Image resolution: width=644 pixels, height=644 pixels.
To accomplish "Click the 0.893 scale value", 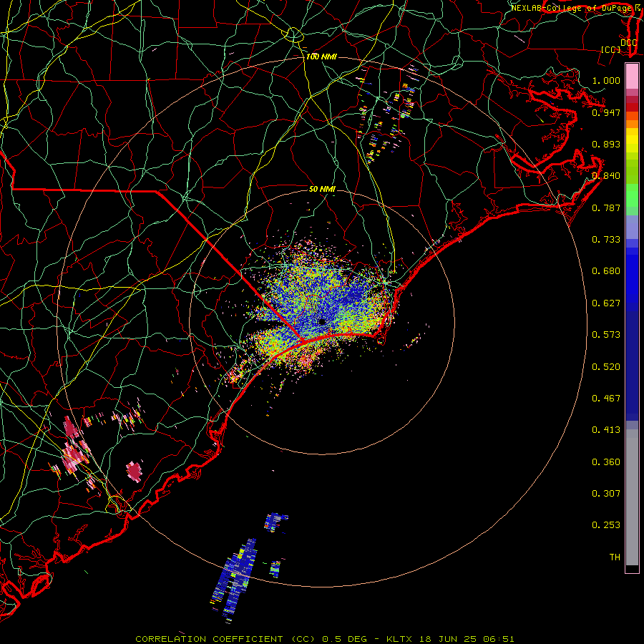I will [606, 144].
